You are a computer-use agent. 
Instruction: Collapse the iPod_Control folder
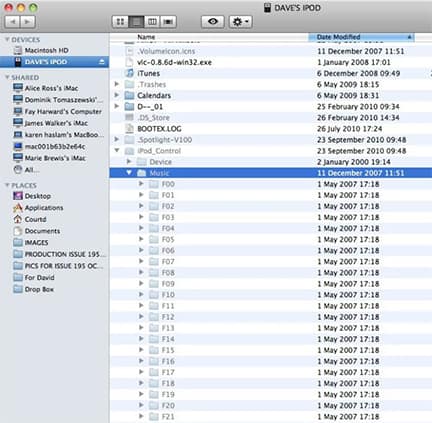tap(117, 151)
